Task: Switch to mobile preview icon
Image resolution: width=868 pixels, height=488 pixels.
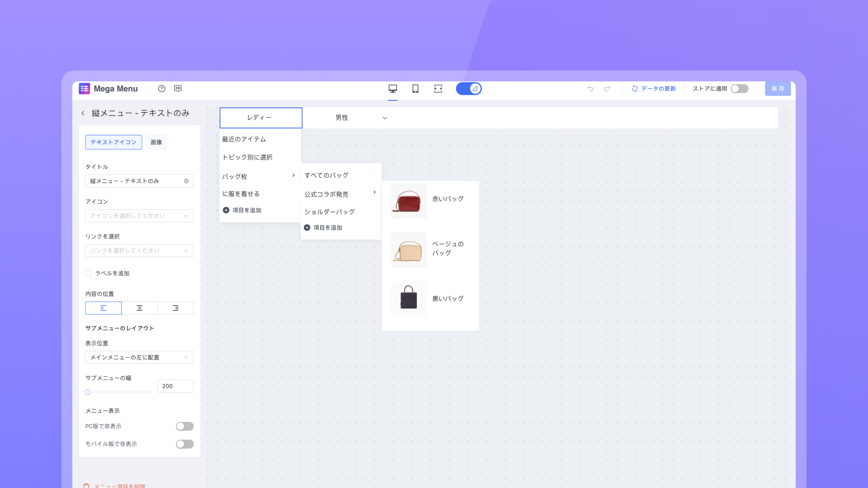Action: point(415,89)
